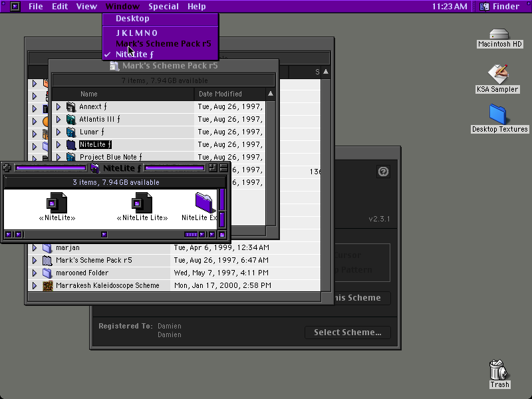
Task: Open the Apple menu icon
Action: 15,7
